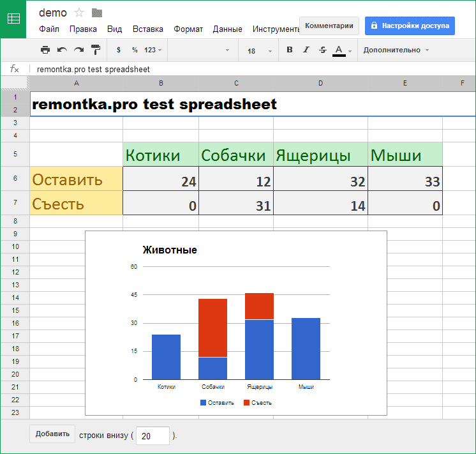Open the Вставка menu

[x=148, y=29]
